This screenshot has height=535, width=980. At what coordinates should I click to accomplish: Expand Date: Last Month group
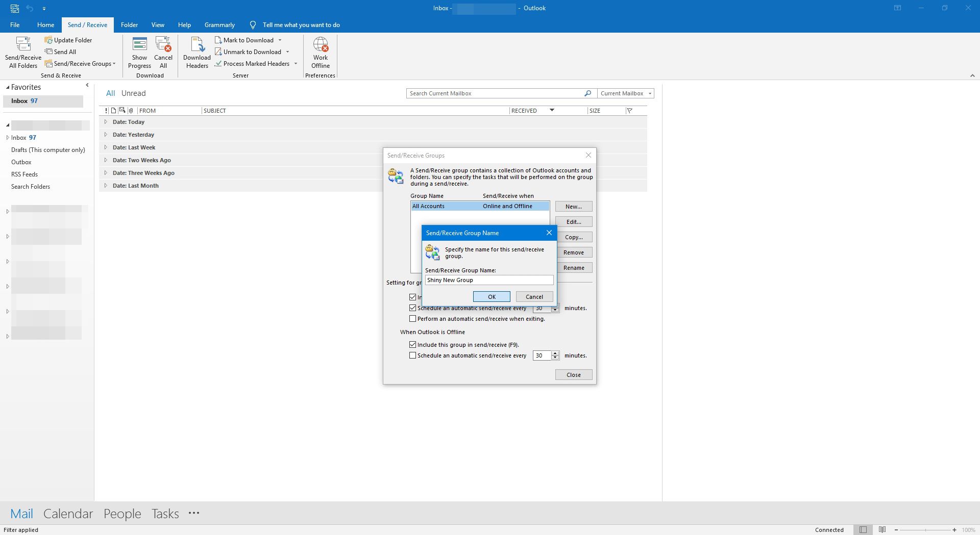pyautogui.click(x=106, y=186)
